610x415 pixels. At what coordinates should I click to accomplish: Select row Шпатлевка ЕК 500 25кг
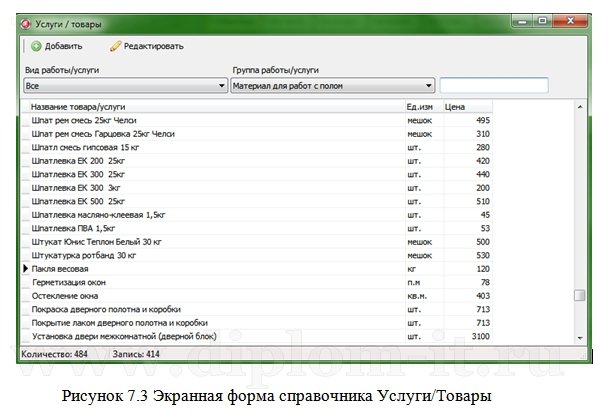coord(257,201)
